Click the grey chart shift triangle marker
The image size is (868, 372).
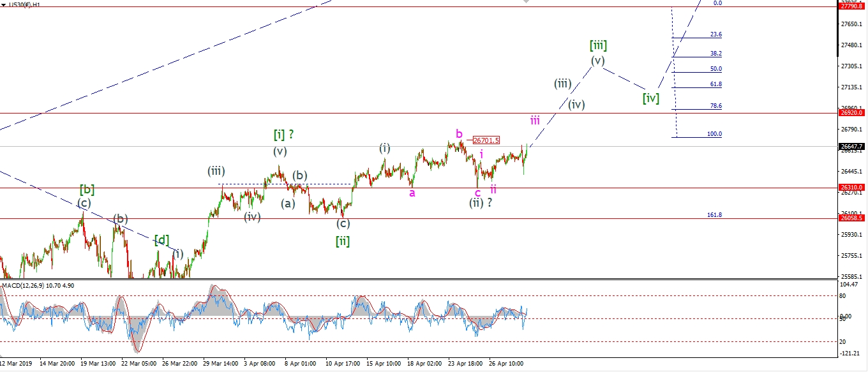pyautogui.click(x=526, y=2)
